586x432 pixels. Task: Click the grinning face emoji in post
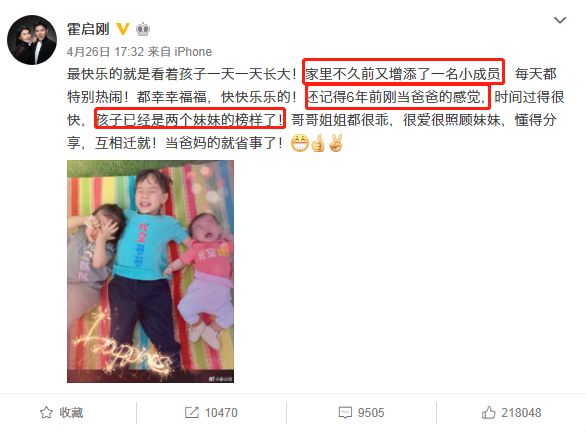pyautogui.click(x=300, y=143)
